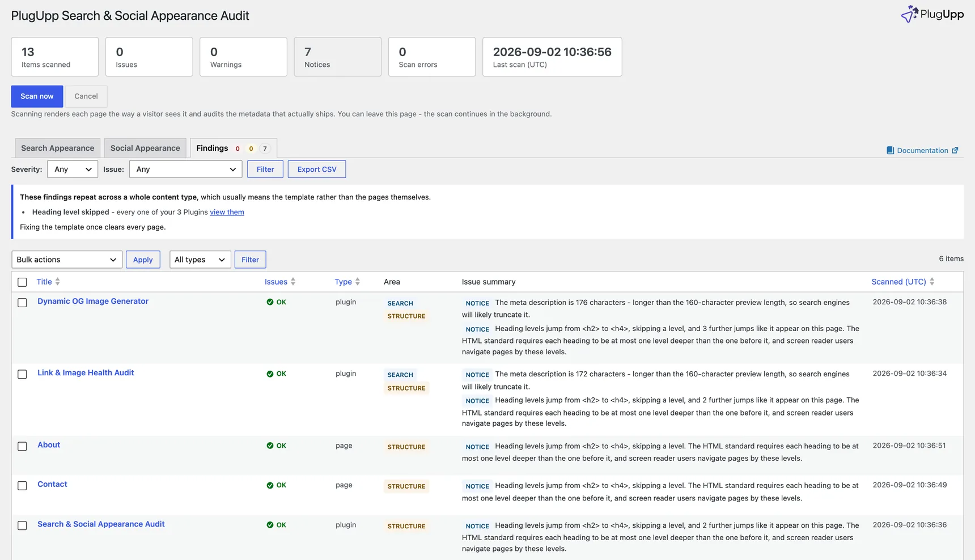Open the Documentation link

pos(922,150)
